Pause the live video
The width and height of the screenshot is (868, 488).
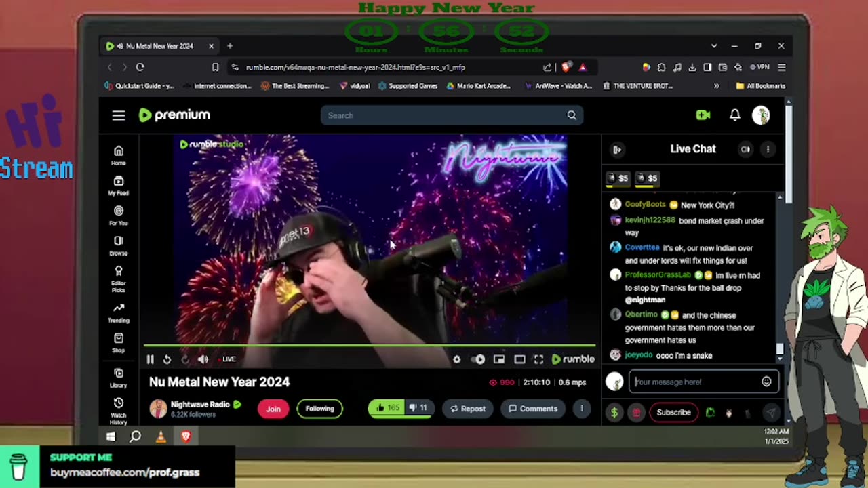(151, 359)
